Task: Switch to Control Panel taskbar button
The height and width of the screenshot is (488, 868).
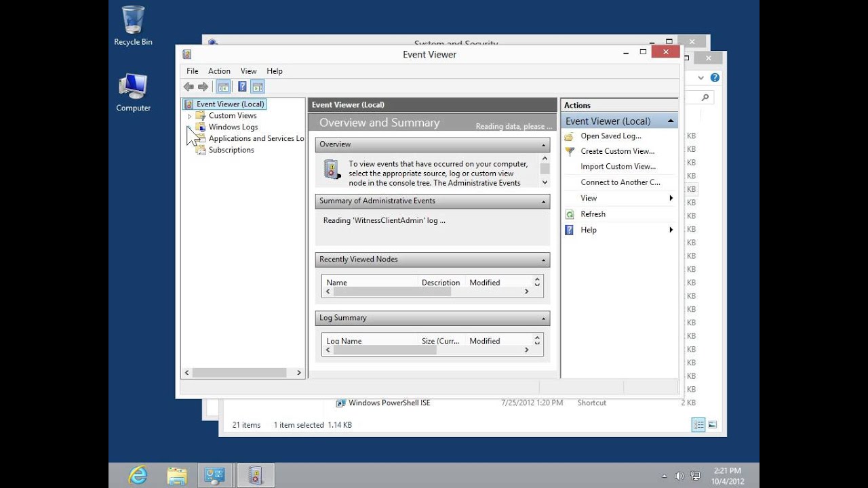Action: coord(215,476)
